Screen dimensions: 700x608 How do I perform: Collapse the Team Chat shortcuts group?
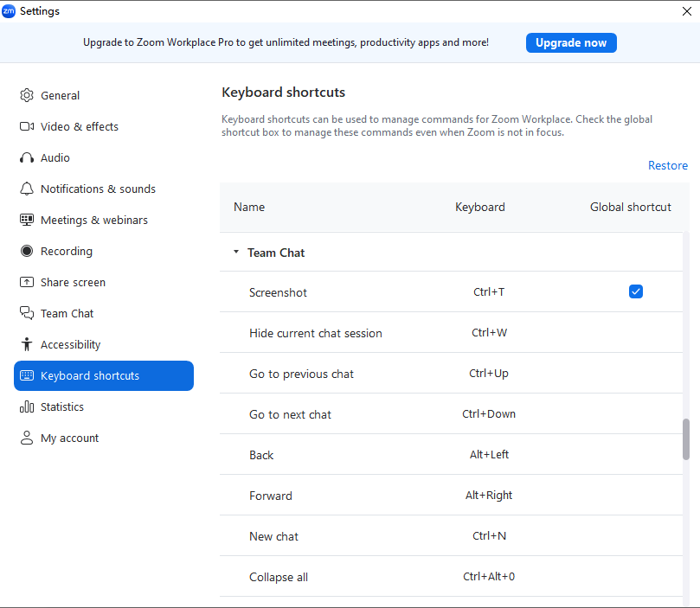236,252
